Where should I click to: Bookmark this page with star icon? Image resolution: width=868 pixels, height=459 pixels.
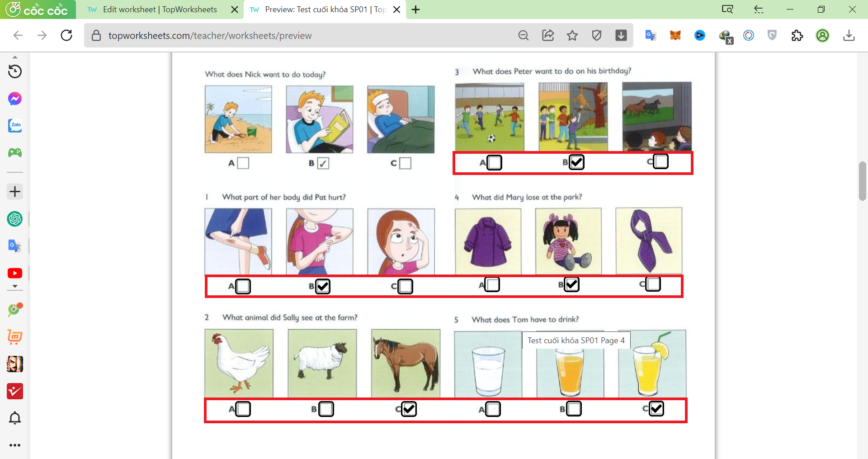pyautogui.click(x=572, y=35)
